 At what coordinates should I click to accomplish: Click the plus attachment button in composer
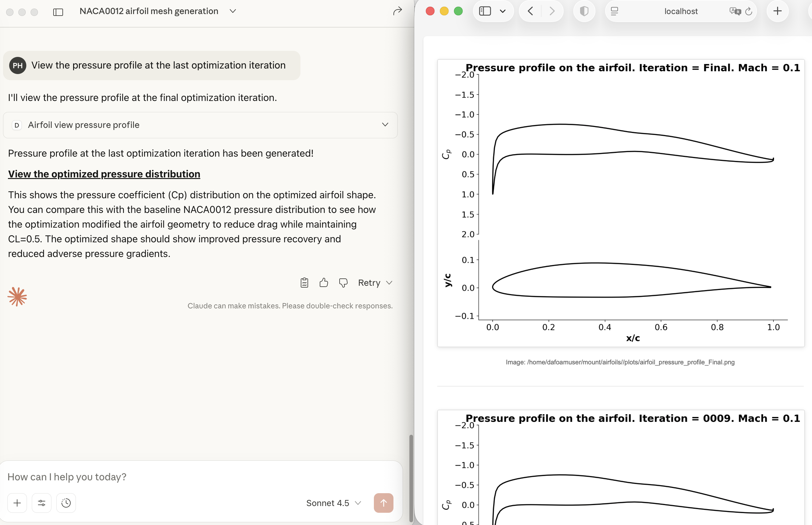coord(17,503)
